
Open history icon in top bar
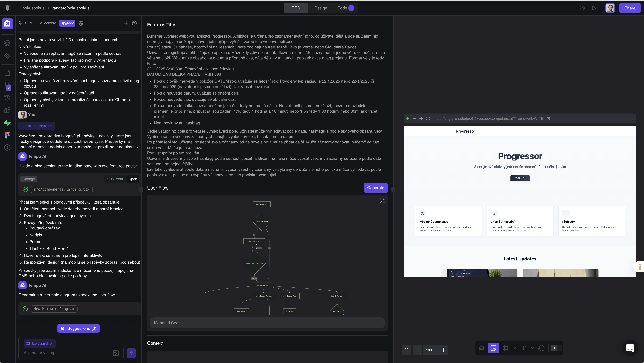[x=582, y=8]
